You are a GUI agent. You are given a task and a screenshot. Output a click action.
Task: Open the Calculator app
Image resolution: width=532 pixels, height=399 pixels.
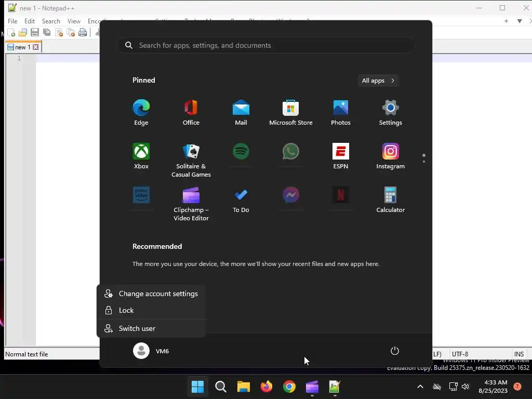coord(391,200)
